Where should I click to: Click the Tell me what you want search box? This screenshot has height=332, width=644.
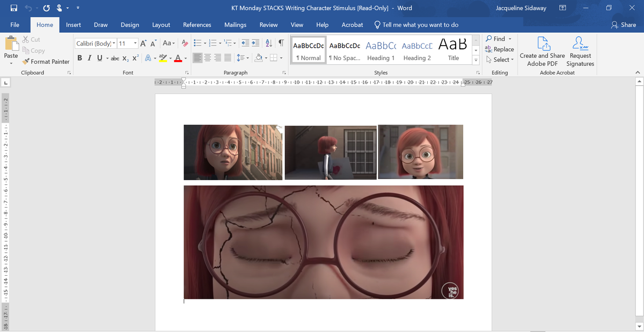[416, 25]
